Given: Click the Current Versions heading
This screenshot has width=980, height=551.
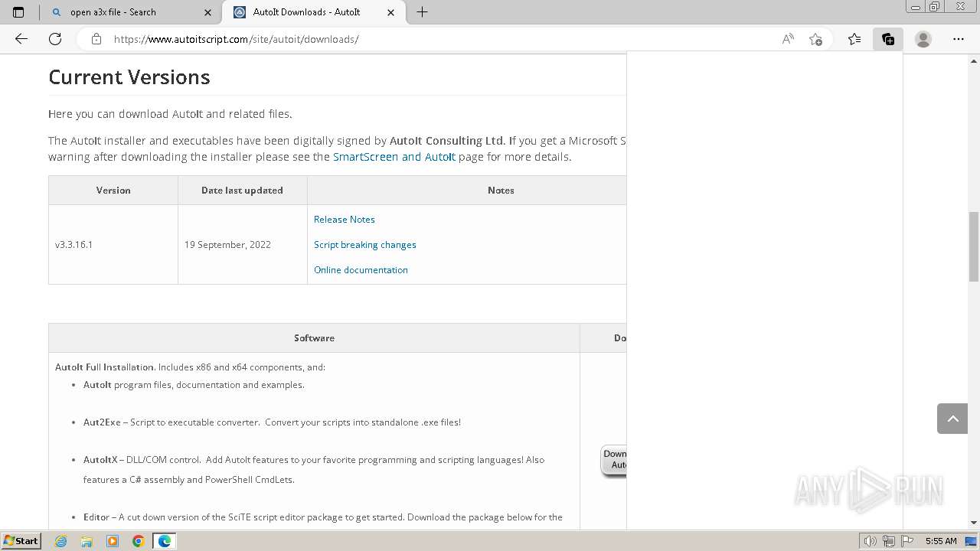Looking at the screenshot, I should pos(129,77).
